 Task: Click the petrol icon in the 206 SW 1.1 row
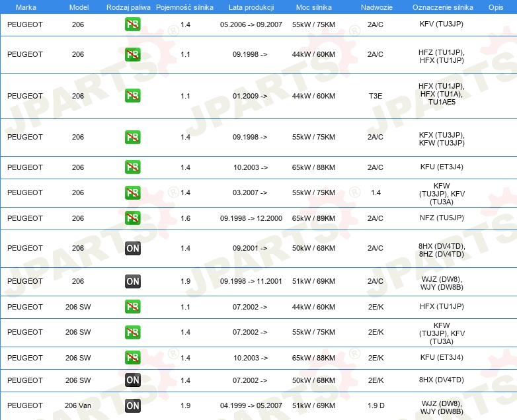click(x=132, y=306)
